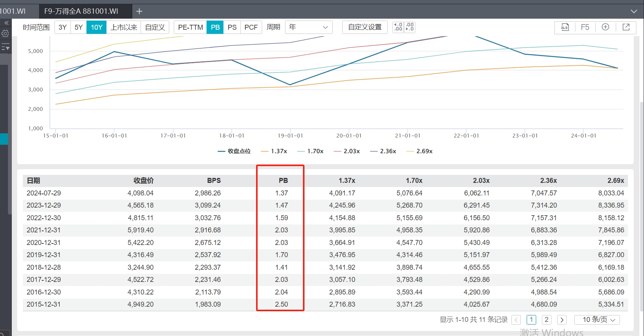Toggle 2.36x legend series
The width and height of the screenshot is (644, 336).
pyautogui.click(x=383, y=151)
